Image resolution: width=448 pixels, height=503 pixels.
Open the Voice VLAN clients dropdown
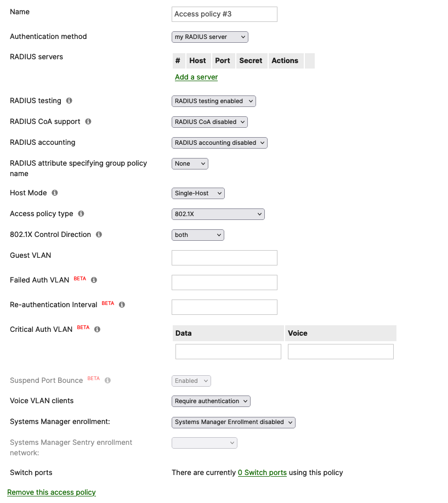click(x=211, y=401)
